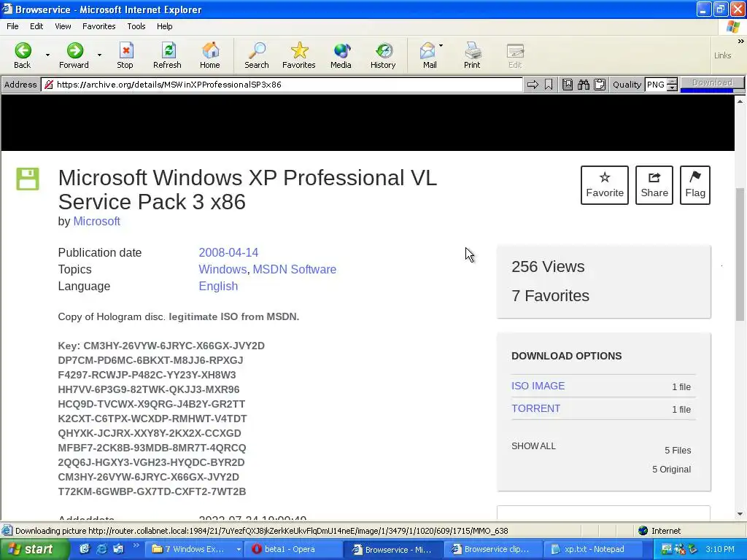Click the Quality PNG value field
This screenshot has width=747, height=560.
click(x=656, y=85)
